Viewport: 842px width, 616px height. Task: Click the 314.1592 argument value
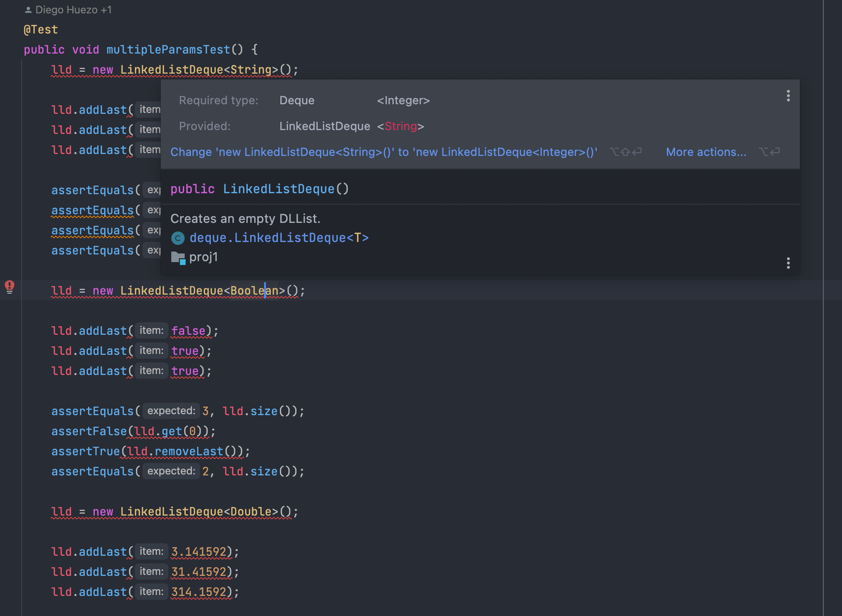point(199,592)
